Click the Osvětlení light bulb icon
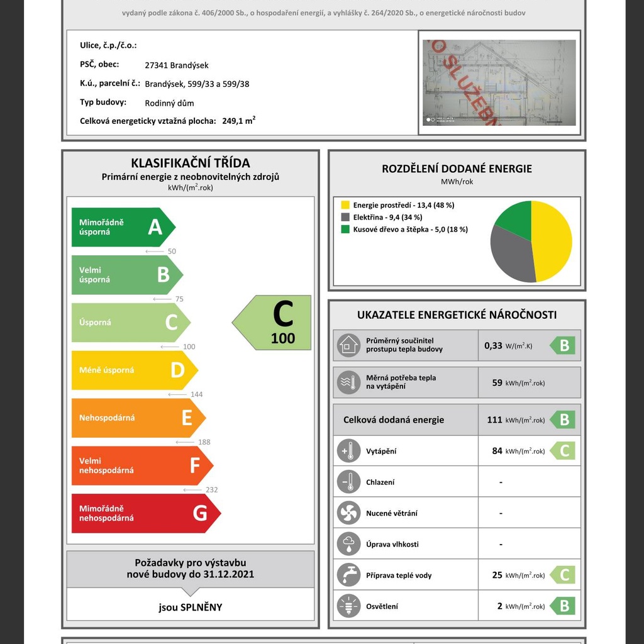The width and height of the screenshot is (644, 644). (x=348, y=606)
